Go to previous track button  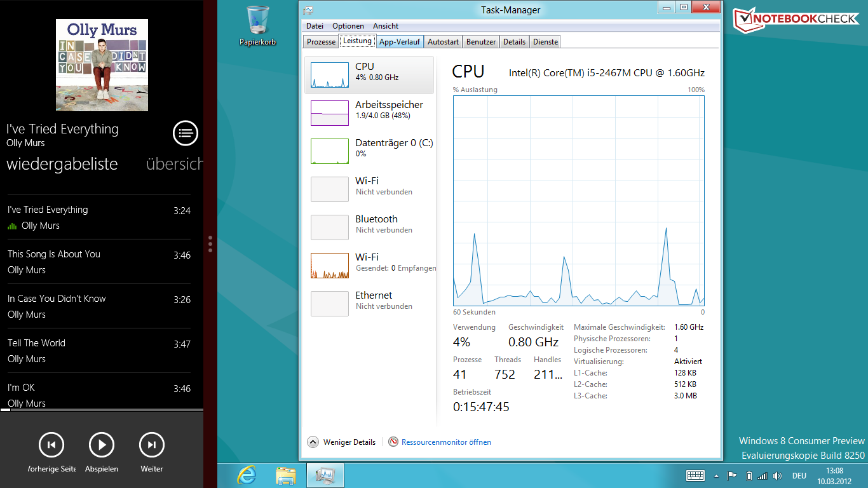[x=51, y=445]
